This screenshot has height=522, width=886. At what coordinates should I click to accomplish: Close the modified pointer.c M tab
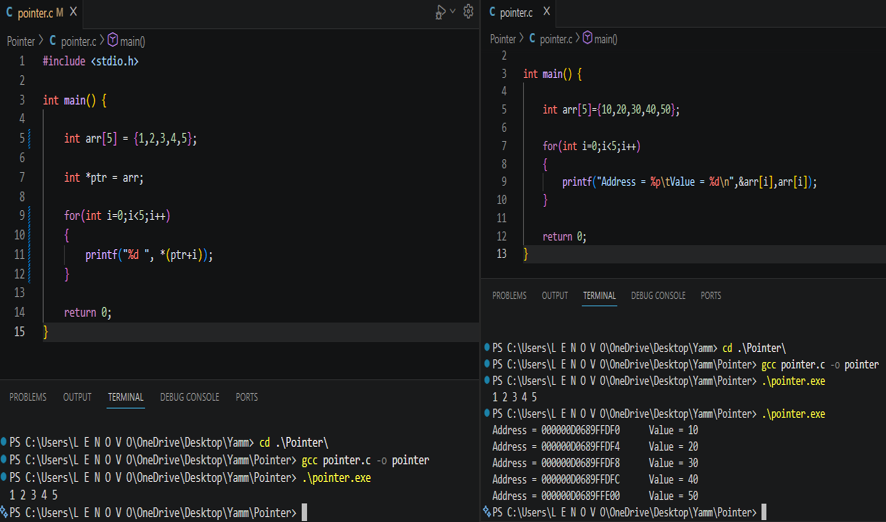pos(73,12)
